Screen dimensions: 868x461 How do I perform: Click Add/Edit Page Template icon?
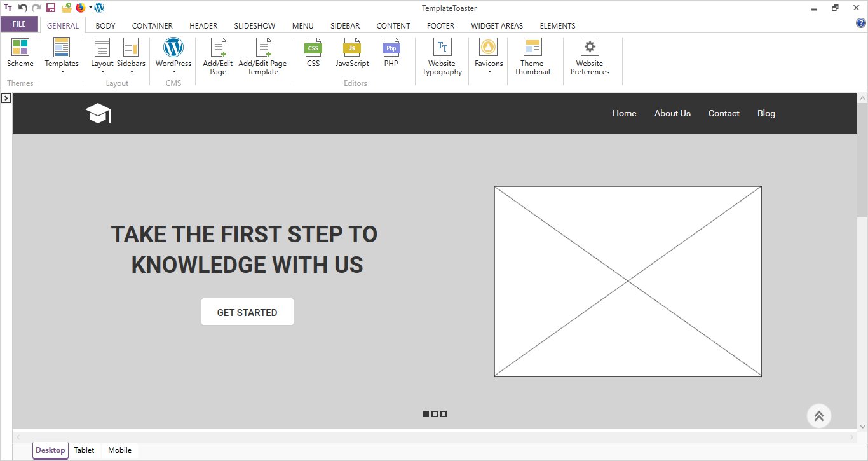click(262, 48)
